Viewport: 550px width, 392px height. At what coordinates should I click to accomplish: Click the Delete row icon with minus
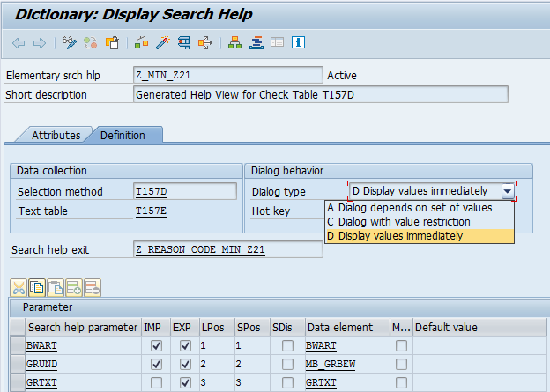coord(93,288)
